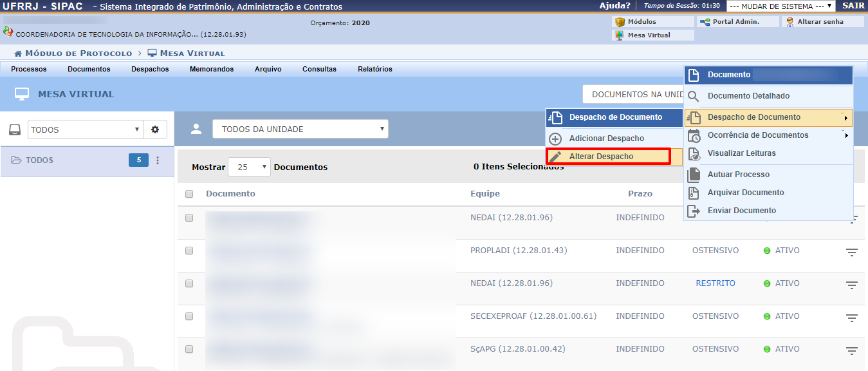Click three-dot options beside TODOS folder
This screenshot has height=371, width=868.
158,160
